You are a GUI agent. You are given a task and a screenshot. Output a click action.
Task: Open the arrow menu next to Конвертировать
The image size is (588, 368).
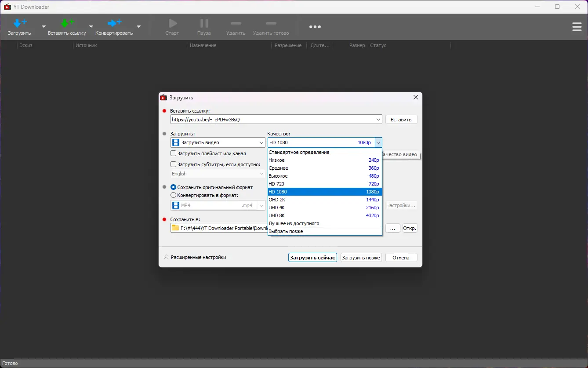pyautogui.click(x=138, y=26)
